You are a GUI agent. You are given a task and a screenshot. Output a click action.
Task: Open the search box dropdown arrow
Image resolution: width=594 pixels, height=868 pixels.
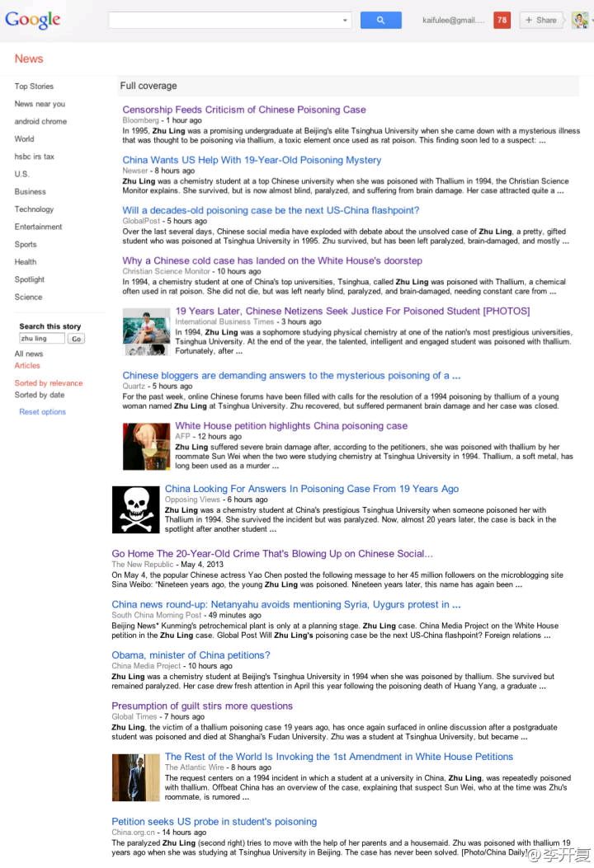pyautogui.click(x=345, y=21)
